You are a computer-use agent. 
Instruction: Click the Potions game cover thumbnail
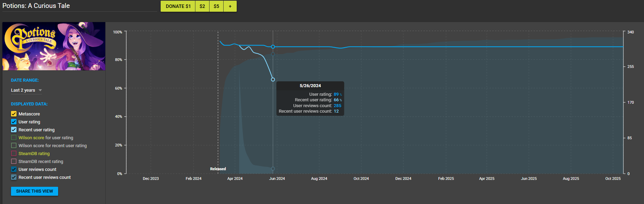(x=54, y=46)
